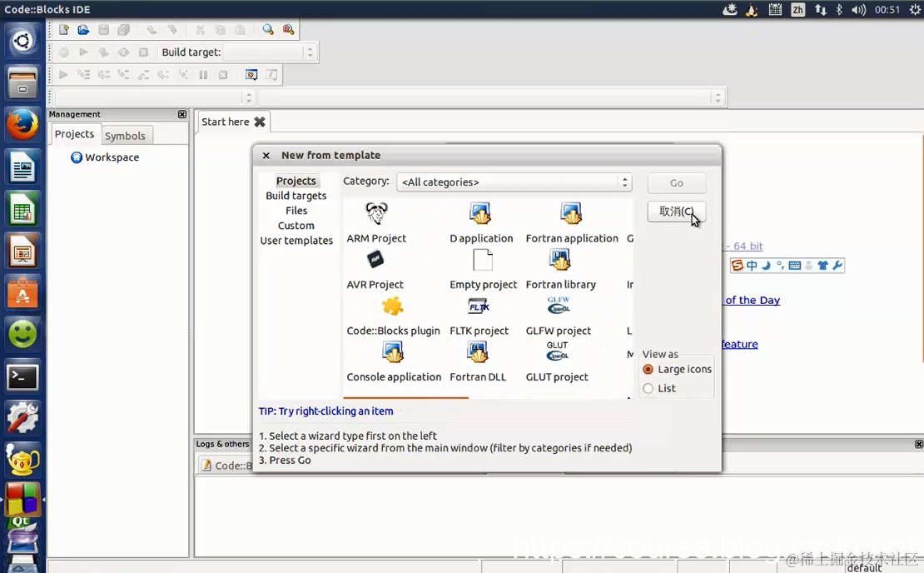Screen dimensions: 924x573
Task: Open the 'of the Day' link
Action: (x=753, y=300)
